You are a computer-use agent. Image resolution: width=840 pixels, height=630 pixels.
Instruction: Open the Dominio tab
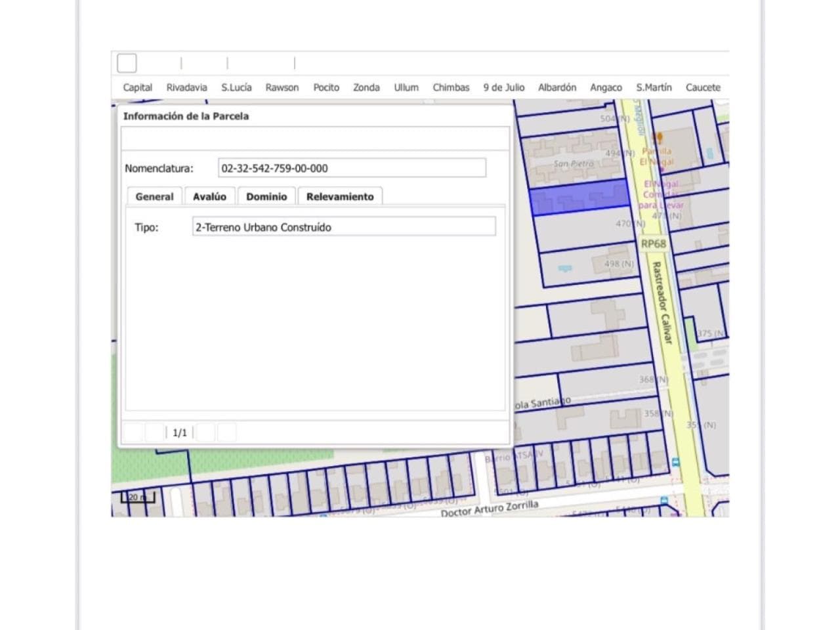[266, 197]
